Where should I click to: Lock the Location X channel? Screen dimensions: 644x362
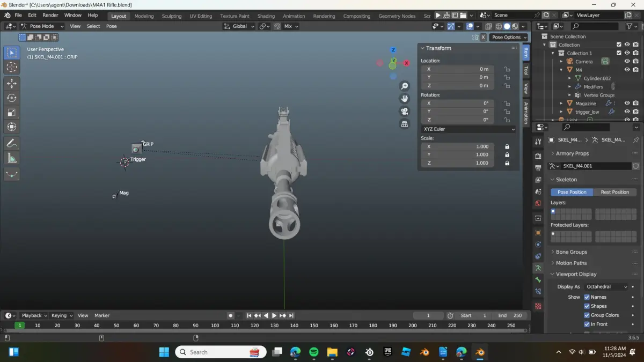point(507,69)
